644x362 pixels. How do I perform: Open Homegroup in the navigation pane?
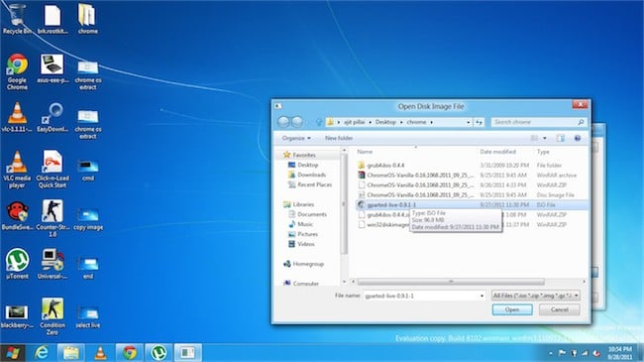[x=308, y=264]
